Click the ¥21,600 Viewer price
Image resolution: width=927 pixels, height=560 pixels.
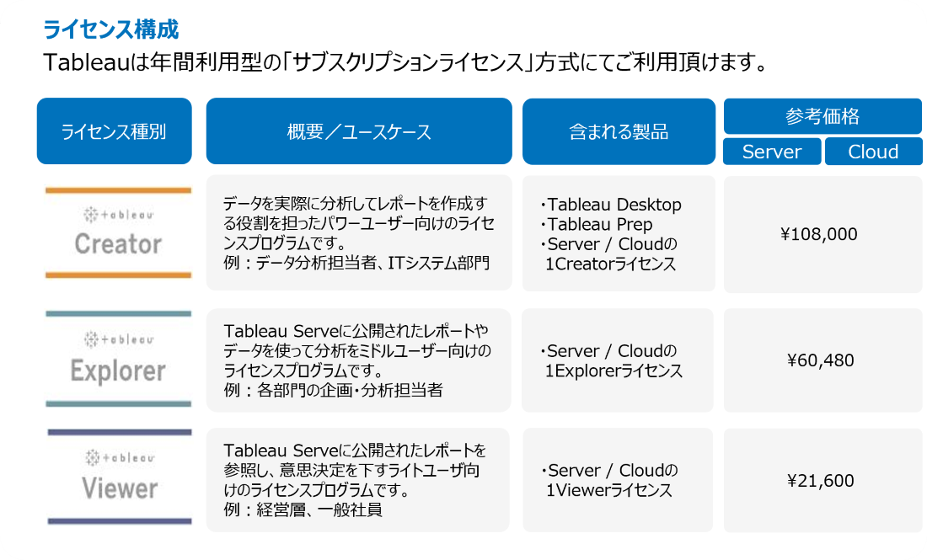coord(821,480)
